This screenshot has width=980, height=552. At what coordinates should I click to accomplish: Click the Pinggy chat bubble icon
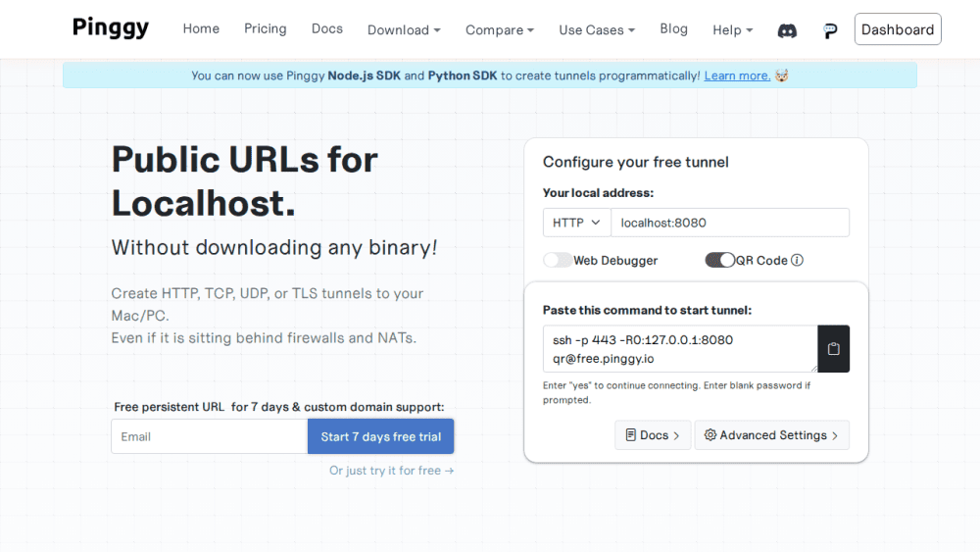tap(830, 30)
